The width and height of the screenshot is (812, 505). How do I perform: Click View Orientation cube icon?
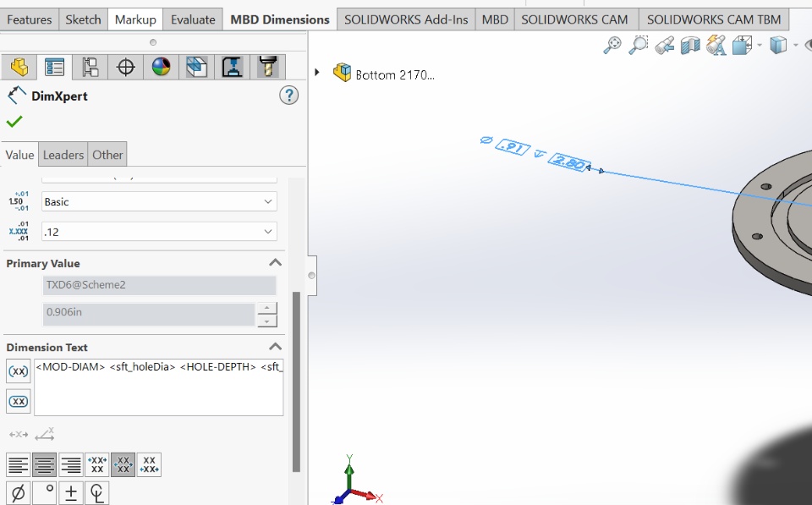(x=742, y=45)
